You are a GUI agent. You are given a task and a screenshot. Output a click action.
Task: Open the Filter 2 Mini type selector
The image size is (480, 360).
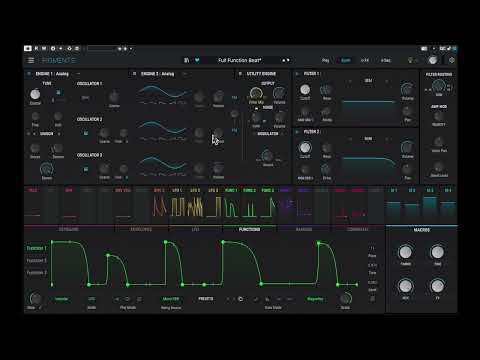click(368, 139)
